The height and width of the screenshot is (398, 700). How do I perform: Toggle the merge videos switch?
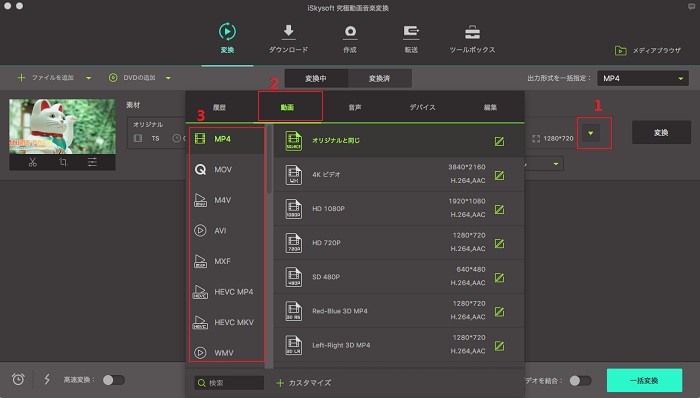click(580, 381)
